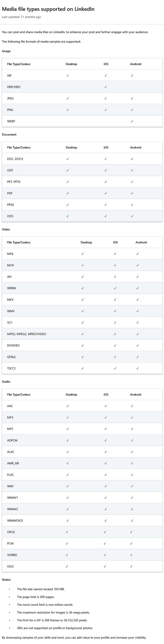Click the MPEG, MPEG2, MPEG1VIDEO row label

point(26,334)
